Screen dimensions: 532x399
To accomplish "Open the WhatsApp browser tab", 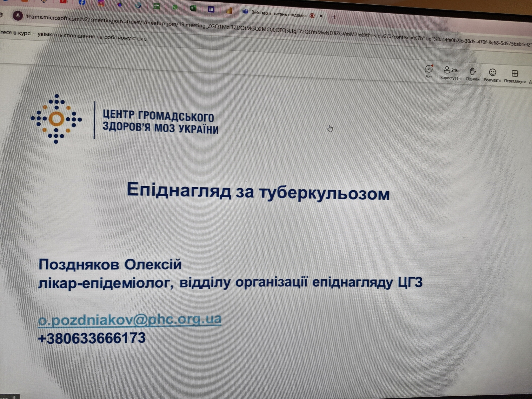I will click(175, 7).
